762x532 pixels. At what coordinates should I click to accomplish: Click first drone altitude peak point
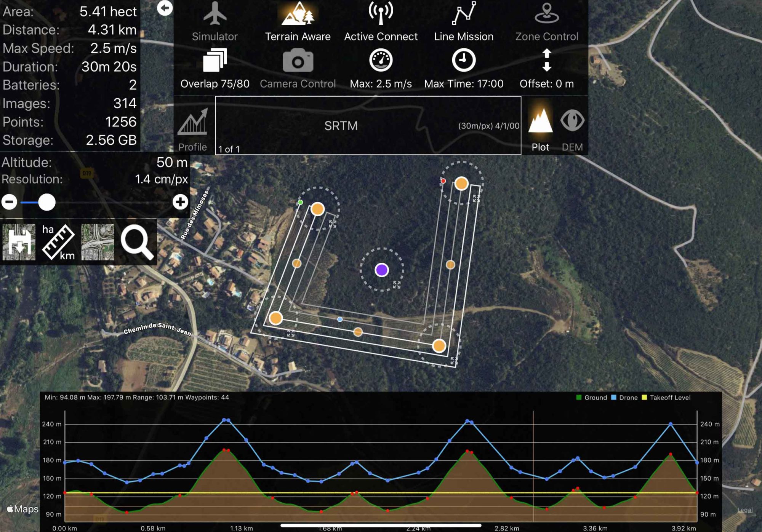click(224, 420)
